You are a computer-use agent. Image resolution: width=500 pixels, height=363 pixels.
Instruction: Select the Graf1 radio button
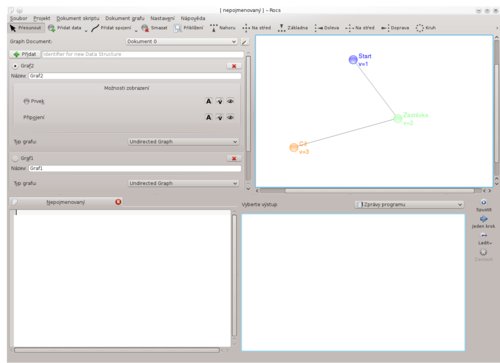click(15, 158)
